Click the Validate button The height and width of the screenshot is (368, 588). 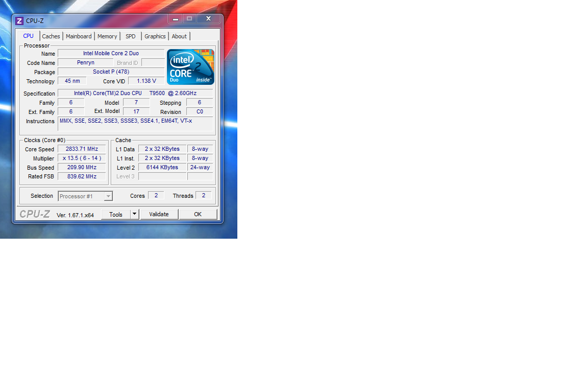pos(159,215)
